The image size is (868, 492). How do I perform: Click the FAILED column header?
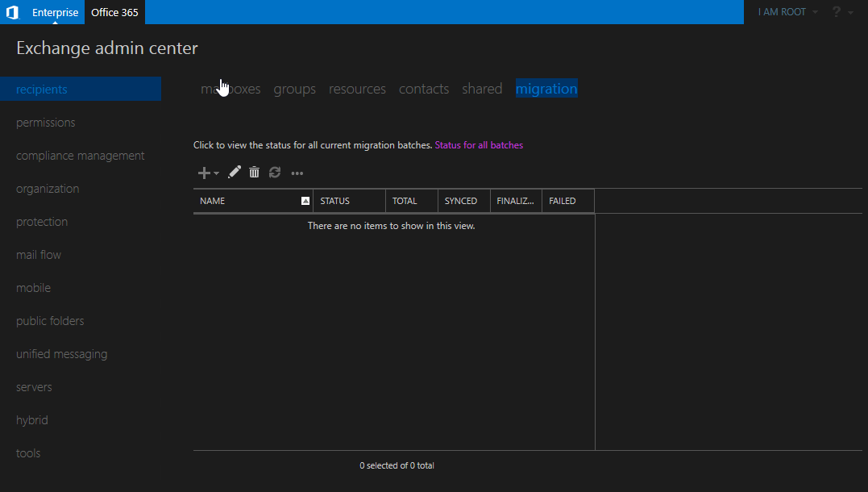(x=563, y=201)
